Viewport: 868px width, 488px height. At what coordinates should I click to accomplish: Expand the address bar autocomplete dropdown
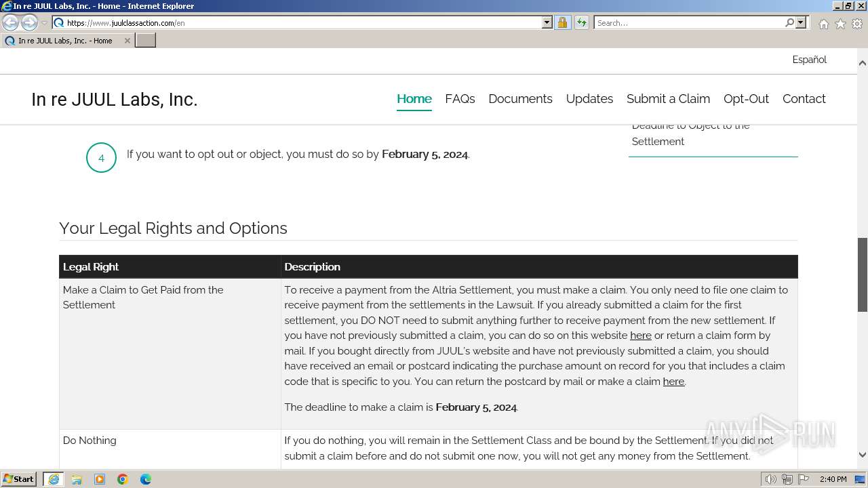(547, 22)
